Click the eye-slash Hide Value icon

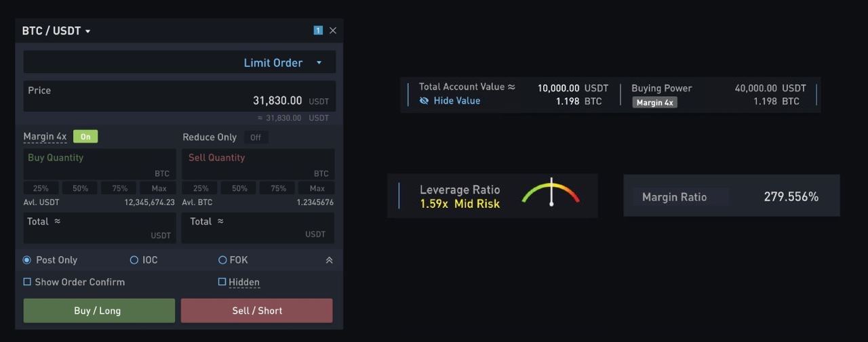pyautogui.click(x=424, y=101)
